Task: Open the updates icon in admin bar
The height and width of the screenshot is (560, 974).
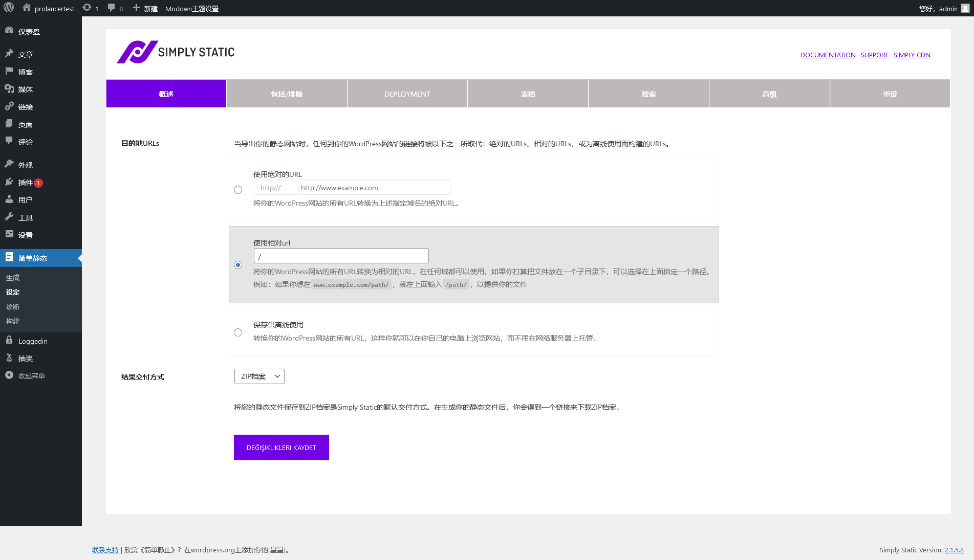Action: 88,8
